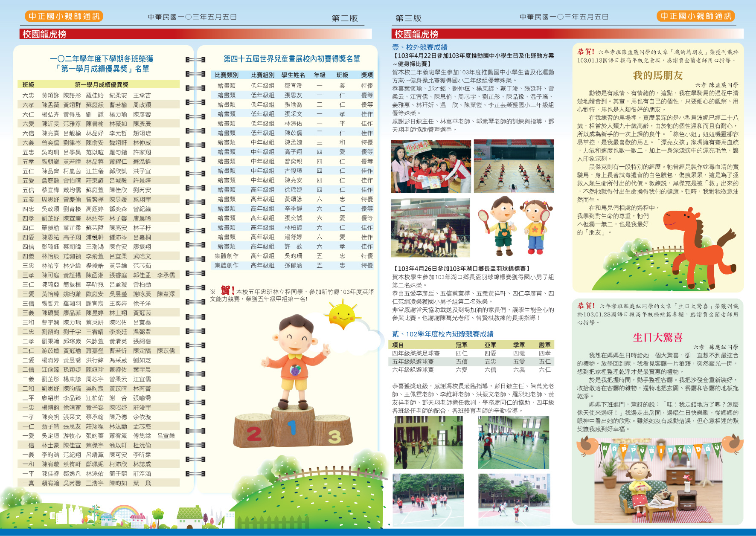Select the byline 六孝 陳孟葳同學

click(717, 85)
